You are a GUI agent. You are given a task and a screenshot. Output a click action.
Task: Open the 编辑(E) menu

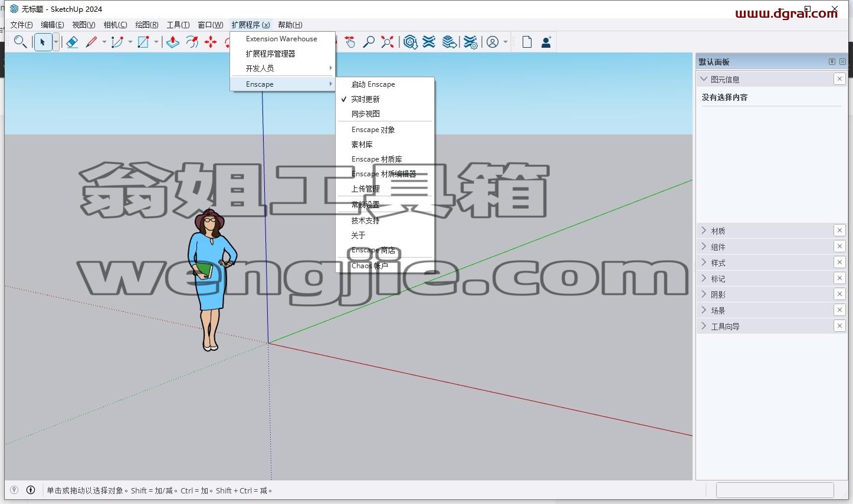(53, 24)
